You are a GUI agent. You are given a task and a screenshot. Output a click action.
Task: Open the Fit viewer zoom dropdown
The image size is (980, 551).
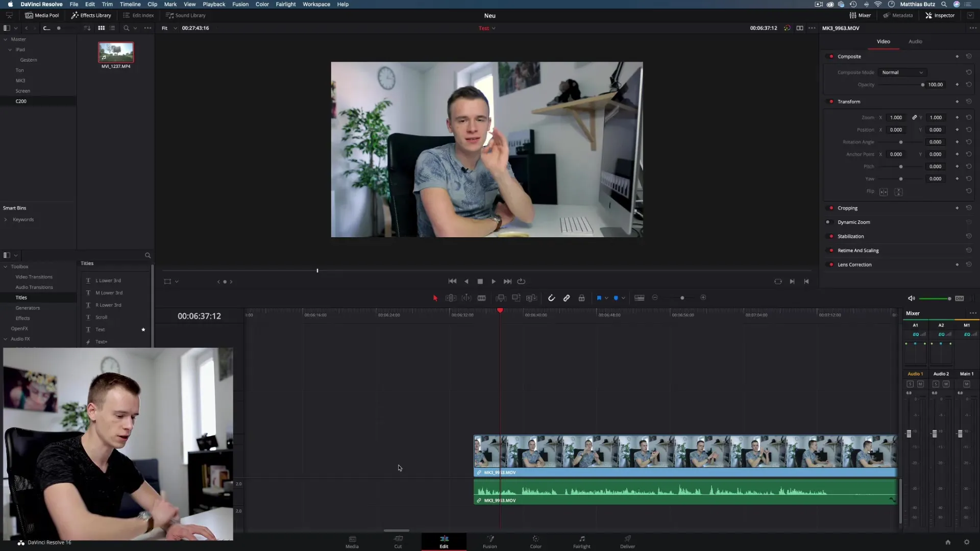[x=169, y=28]
